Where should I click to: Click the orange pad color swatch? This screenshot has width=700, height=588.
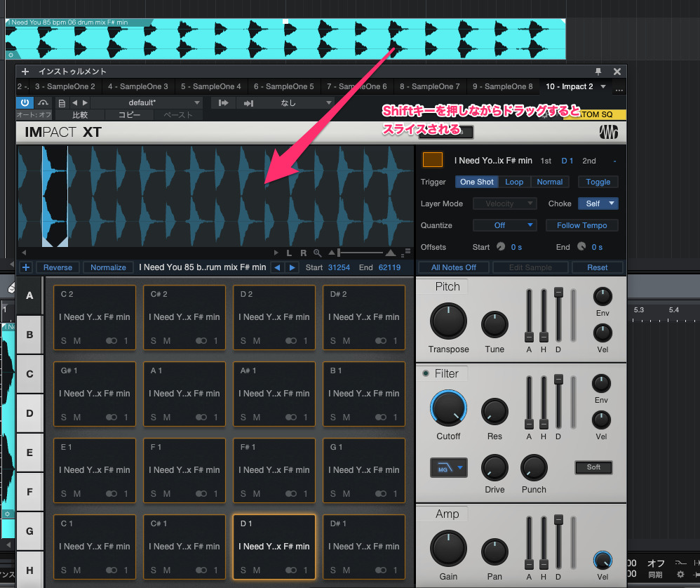[432, 161]
